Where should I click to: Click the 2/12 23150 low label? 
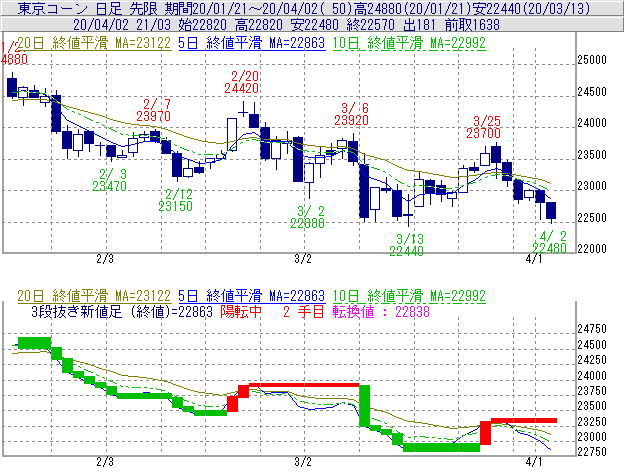click(x=176, y=200)
